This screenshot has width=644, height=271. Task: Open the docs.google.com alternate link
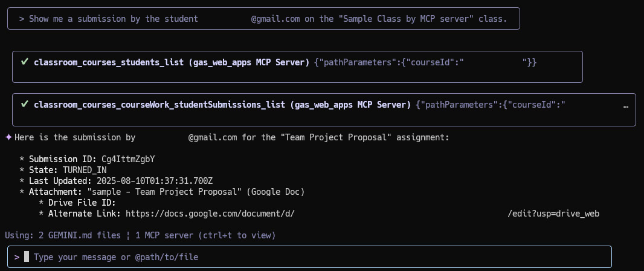pos(362,214)
